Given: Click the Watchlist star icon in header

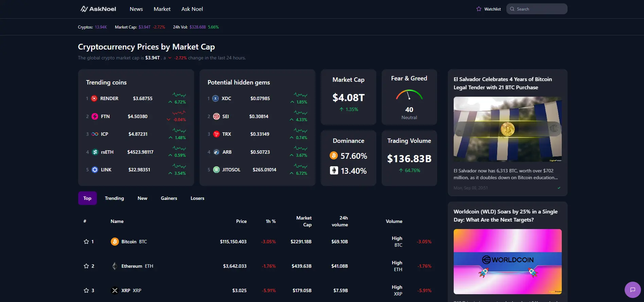Looking at the screenshot, I should click(478, 9).
